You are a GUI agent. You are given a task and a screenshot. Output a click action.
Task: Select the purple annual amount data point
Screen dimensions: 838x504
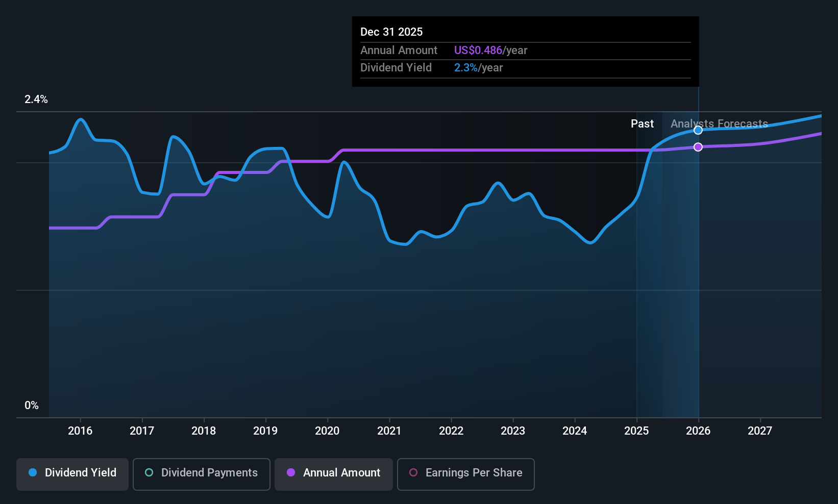point(698,147)
